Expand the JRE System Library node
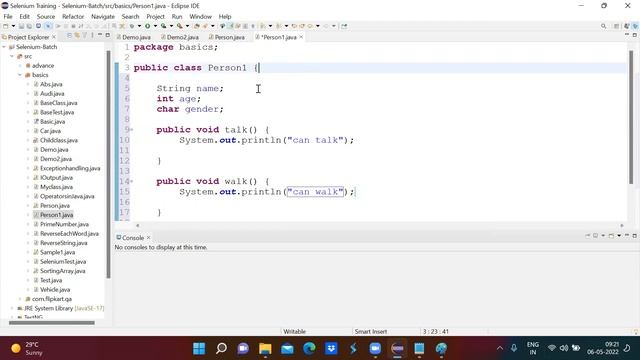The height and width of the screenshot is (360, 640). pyautogui.click(x=12, y=309)
